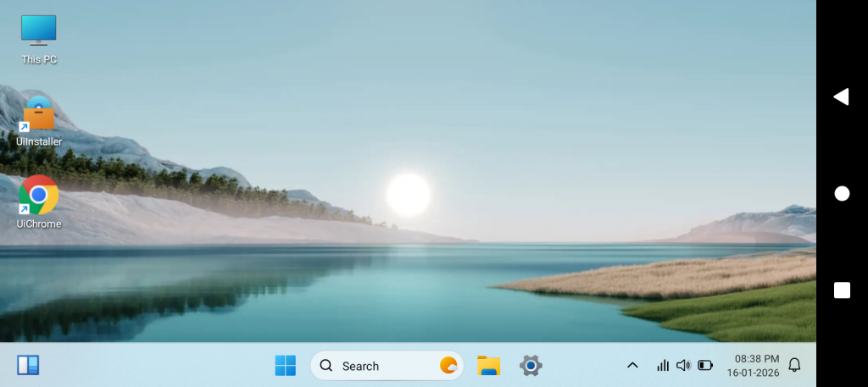Click the sun on the desktop wallpaper

click(409, 194)
